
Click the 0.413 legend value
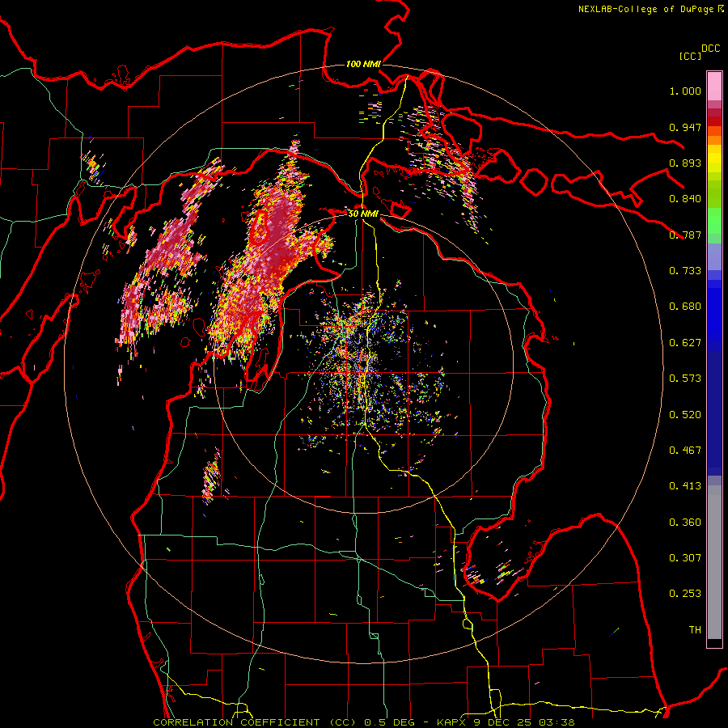click(x=685, y=485)
